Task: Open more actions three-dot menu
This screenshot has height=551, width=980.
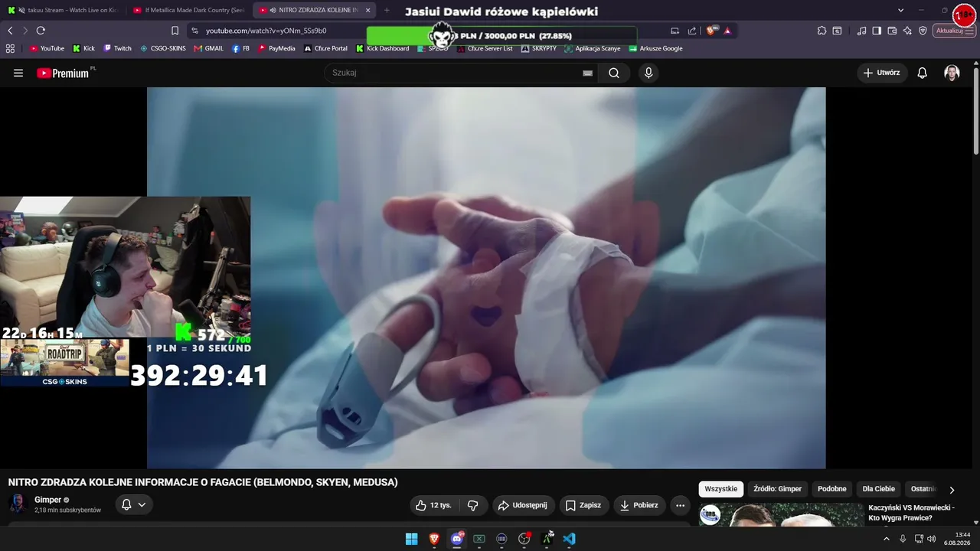Action: point(680,505)
